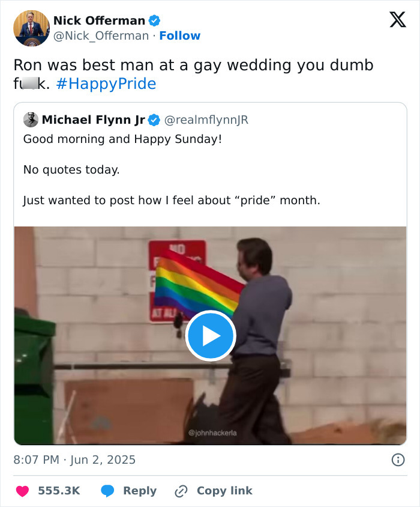Select Nick Offerman's display name
Screen dimensions: 420x507
(99, 20)
